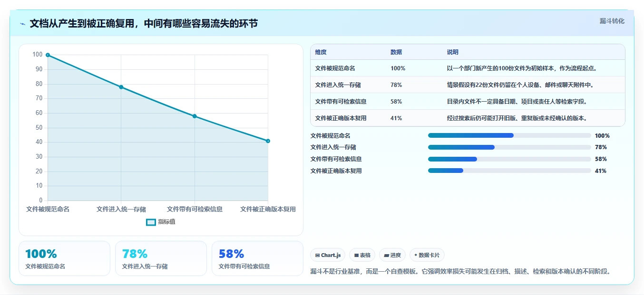Click the 100% value in the table
This screenshot has height=295, width=644.
coord(398,68)
